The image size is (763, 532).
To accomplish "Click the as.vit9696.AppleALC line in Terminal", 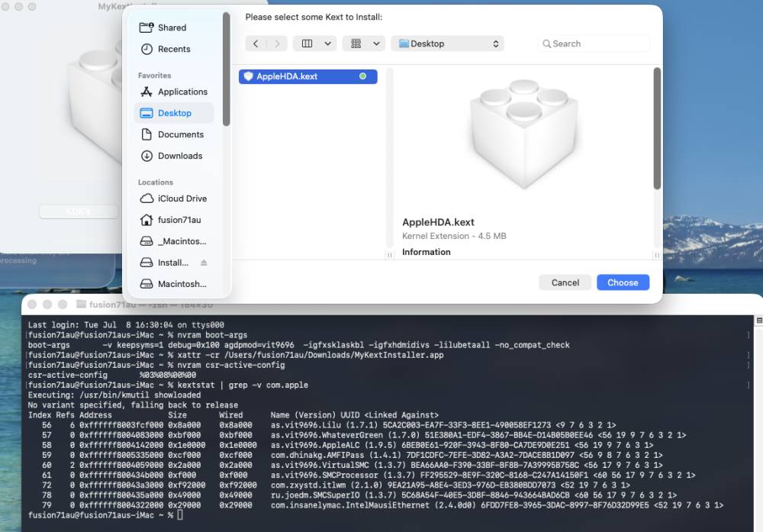I will tap(340, 445).
